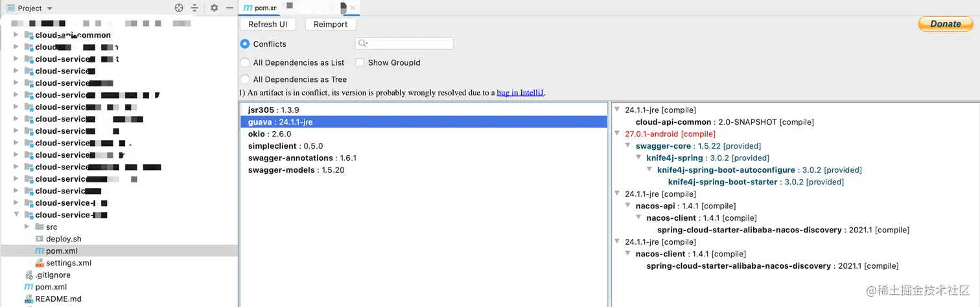The height and width of the screenshot is (307, 980).
Task: Click the collapse all icon in Project panel
Action: tap(195, 8)
